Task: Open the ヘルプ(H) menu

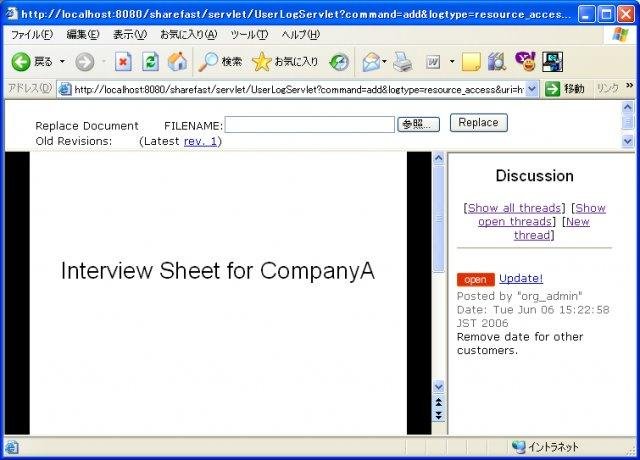Action: point(301,35)
